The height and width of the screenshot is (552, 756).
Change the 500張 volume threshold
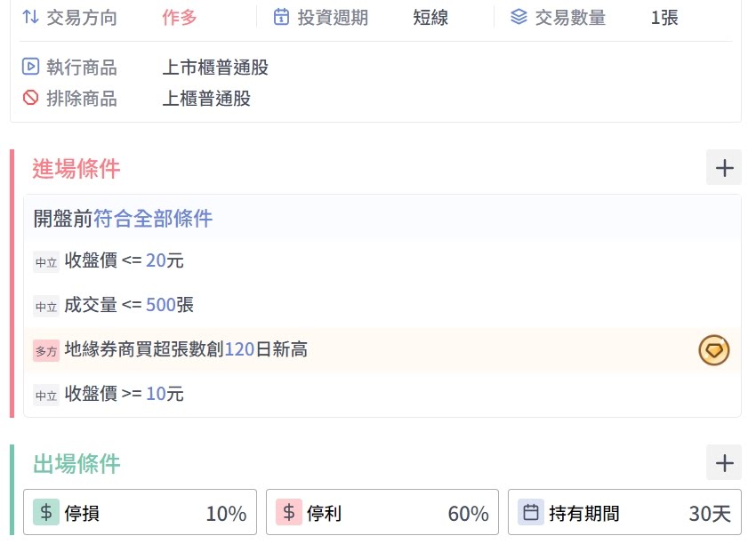pyautogui.click(x=160, y=305)
